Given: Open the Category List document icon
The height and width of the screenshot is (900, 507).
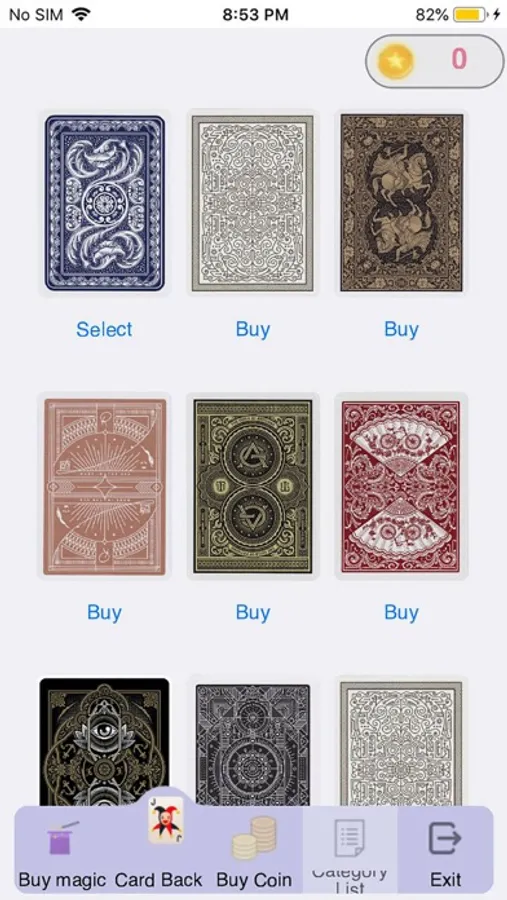Looking at the screenshot, I should 350,838.
